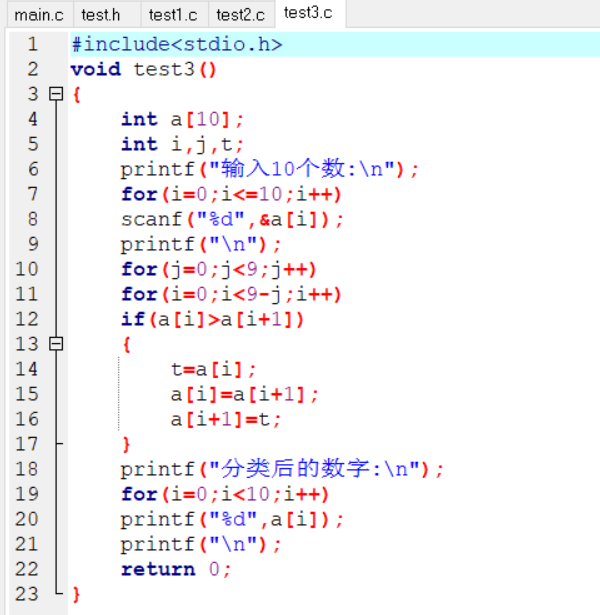Click the printf("输入10个数:\n") statement
Viewport: 600px width, 615px height.
[x=269, y=169]
